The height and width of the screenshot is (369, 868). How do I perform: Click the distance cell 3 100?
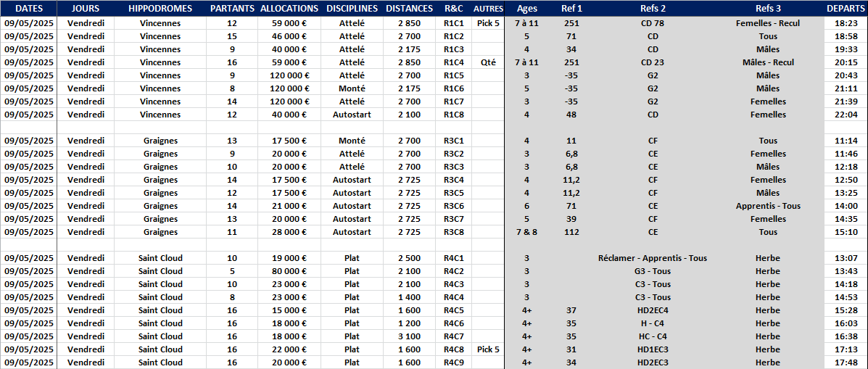(409, 336)
